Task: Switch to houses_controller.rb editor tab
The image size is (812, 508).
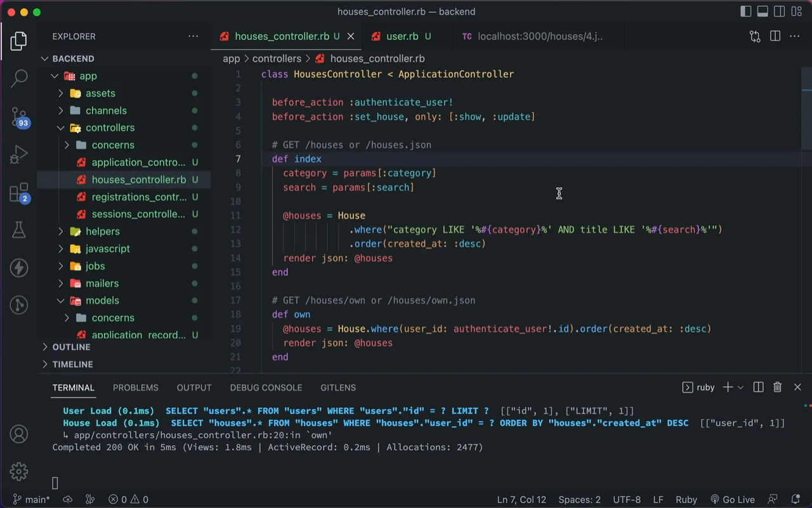Action: [x=287, y=36]
